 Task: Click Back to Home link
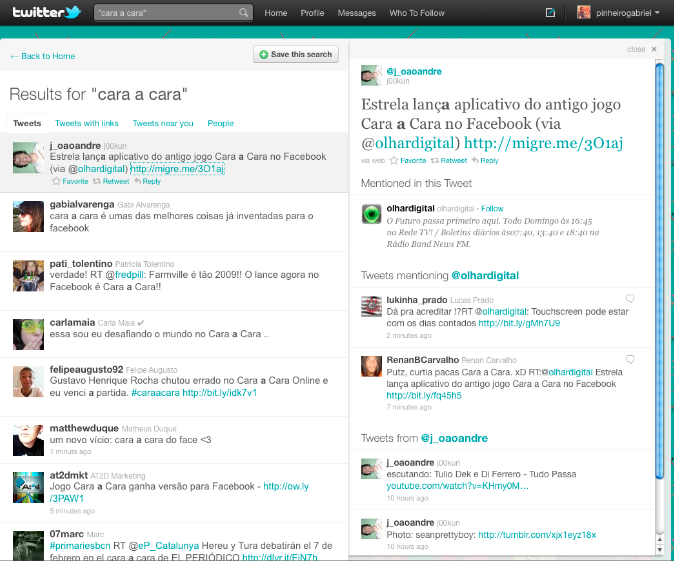tap(43, 56)
